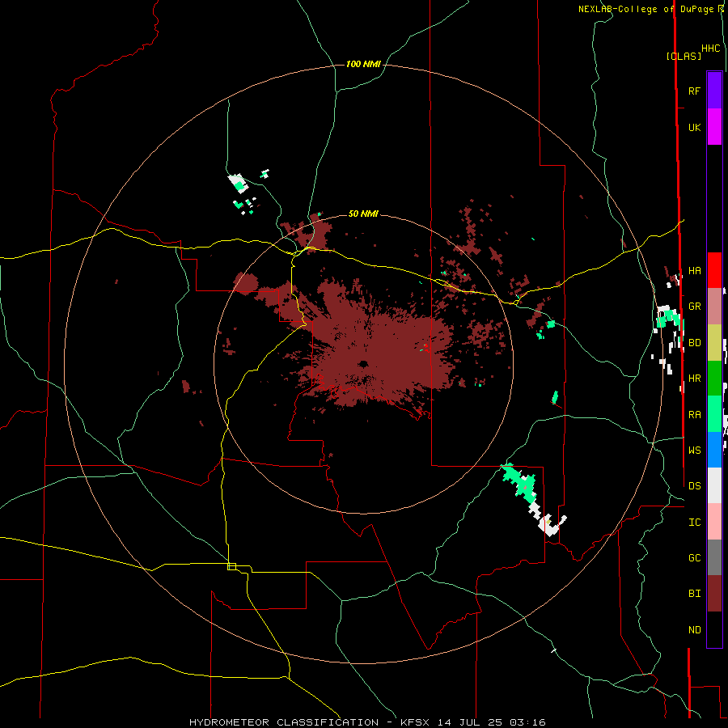Click the UK magenta legend swatch
Screen dimensions: 728x728
tap(714, 127)
